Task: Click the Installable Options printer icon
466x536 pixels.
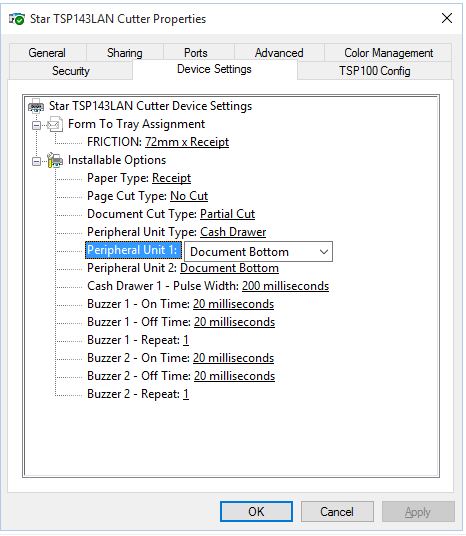Action: coord(55,160)
